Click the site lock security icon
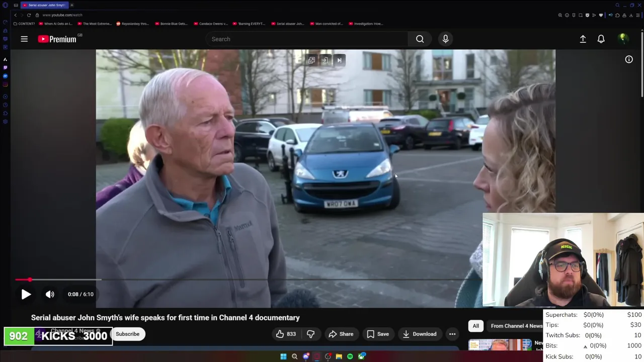Image resolution: width=644 pixels, height=362 pixels. tap(37, 15)
